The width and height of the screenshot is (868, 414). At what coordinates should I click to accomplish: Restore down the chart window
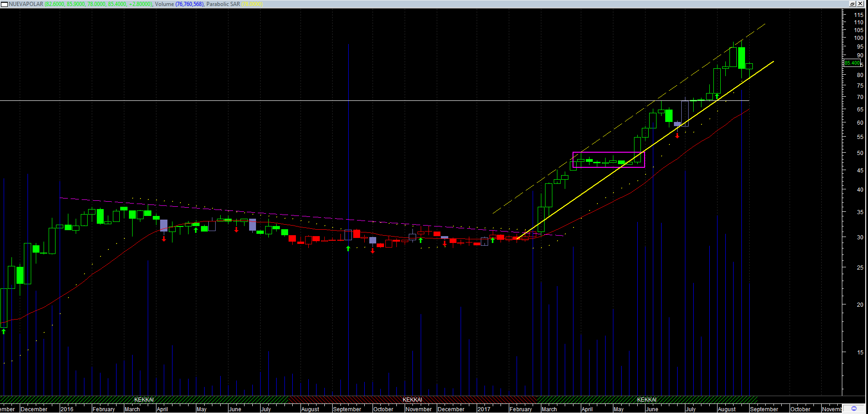(852, 4)
